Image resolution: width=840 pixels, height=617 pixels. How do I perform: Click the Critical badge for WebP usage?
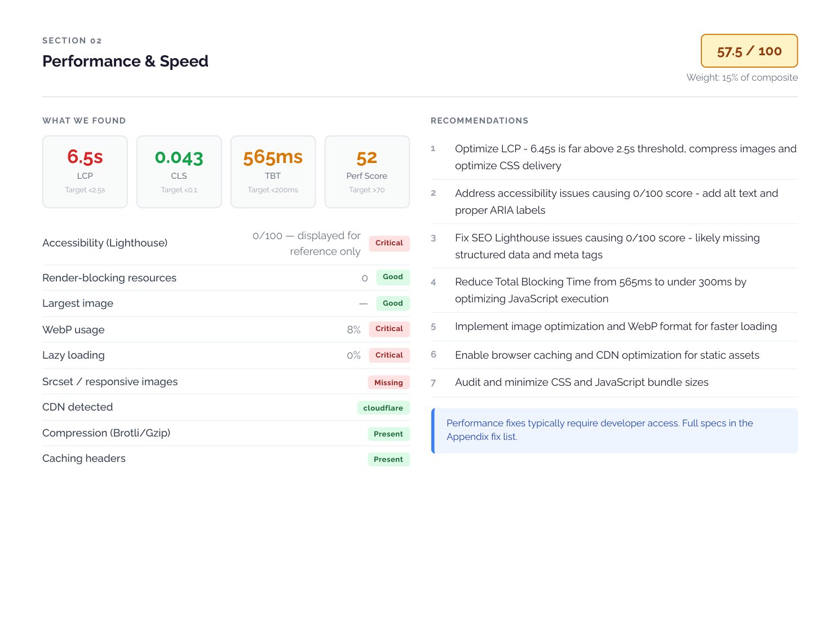point(389,329)
